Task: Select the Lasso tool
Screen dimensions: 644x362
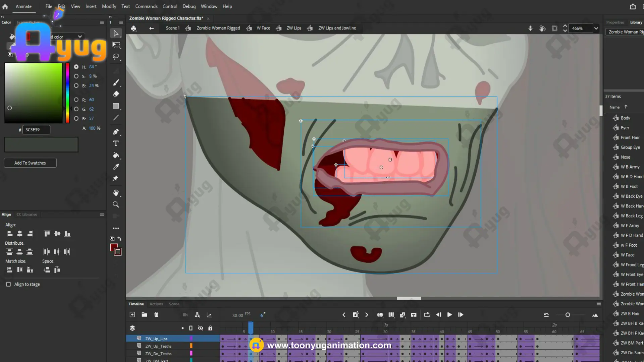Action: click(x=116, y=57)
